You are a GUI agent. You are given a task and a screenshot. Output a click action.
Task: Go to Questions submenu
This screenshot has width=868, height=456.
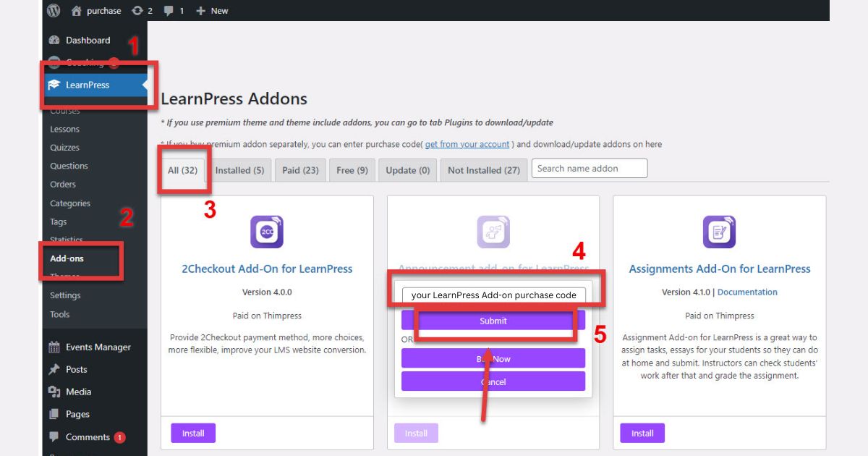pyautogui.click(x=69, y=166)
